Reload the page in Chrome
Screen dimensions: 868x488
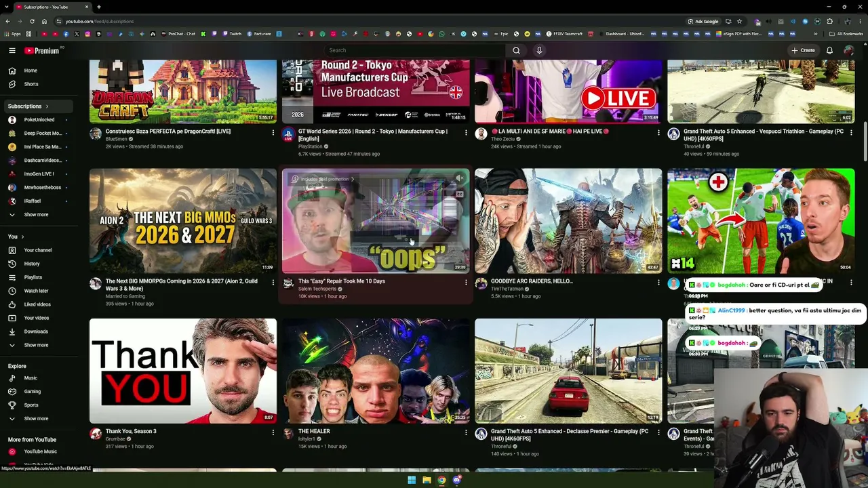(32, 21)
